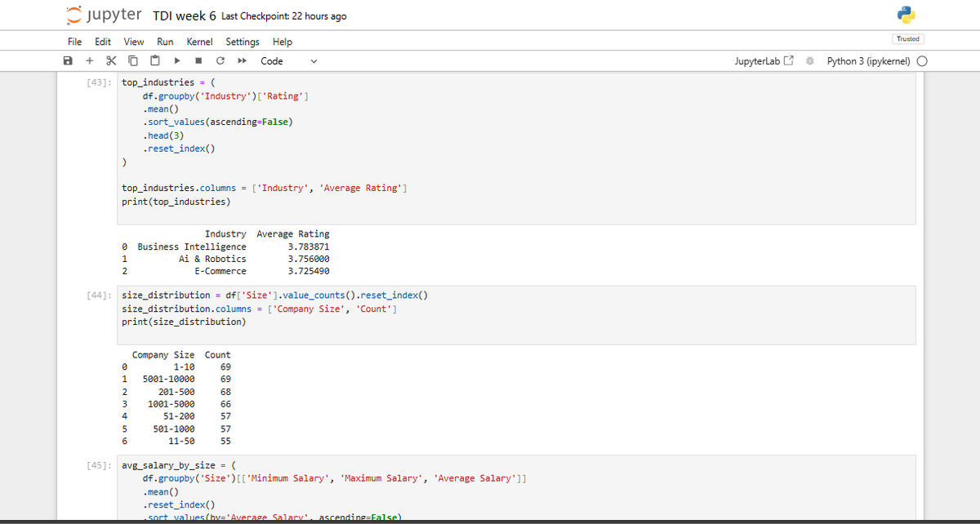Click the Python logo icon
Viewport: 980px width, 524px height.
coord(906,15)
